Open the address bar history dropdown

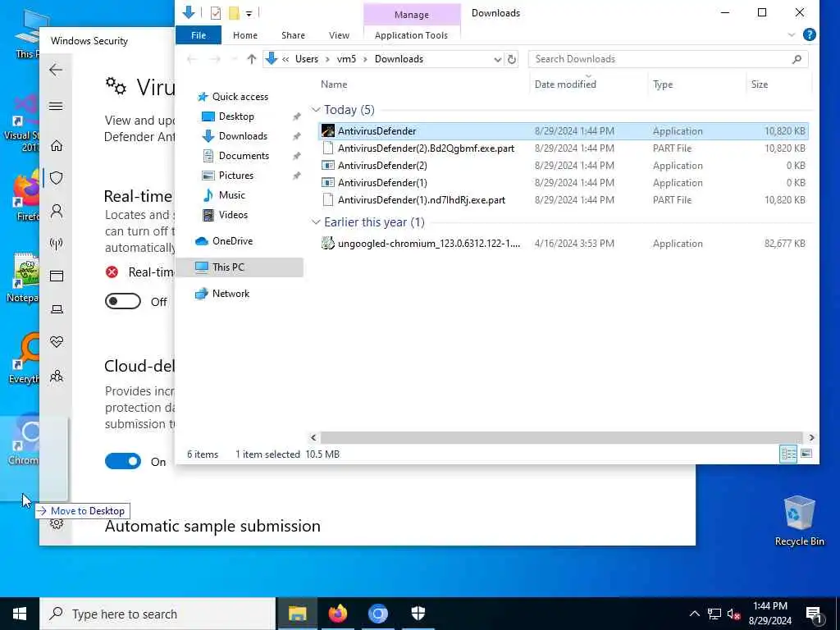[x=497, y=59]
